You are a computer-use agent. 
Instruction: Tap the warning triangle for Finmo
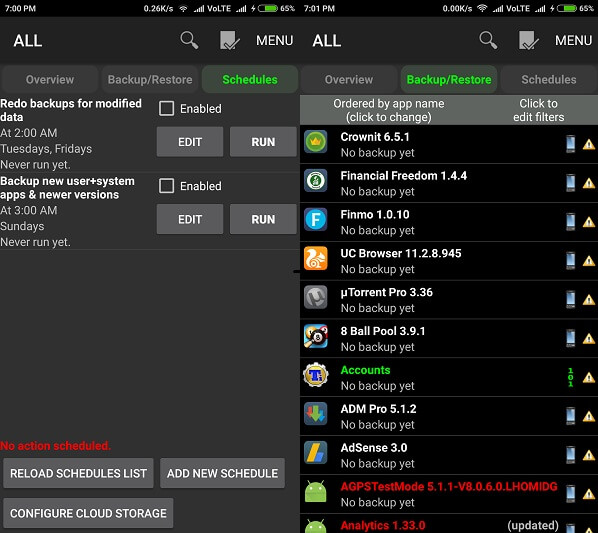point(588,223)
